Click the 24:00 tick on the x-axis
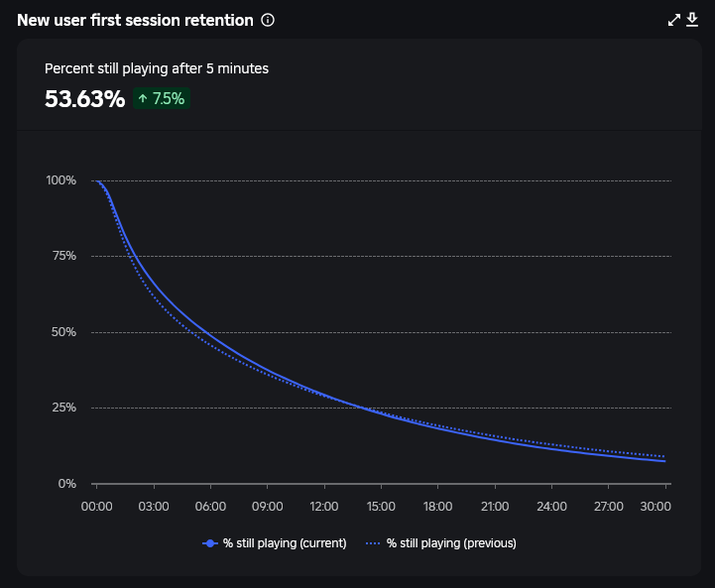Viewport: 715px width, 588px height. [552, 506]
